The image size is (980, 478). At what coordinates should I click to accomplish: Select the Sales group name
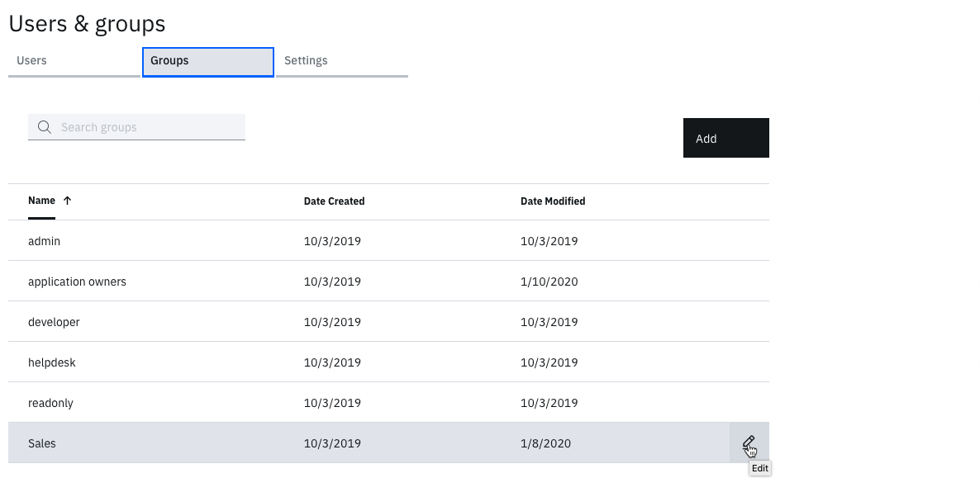tap(42, 443)
